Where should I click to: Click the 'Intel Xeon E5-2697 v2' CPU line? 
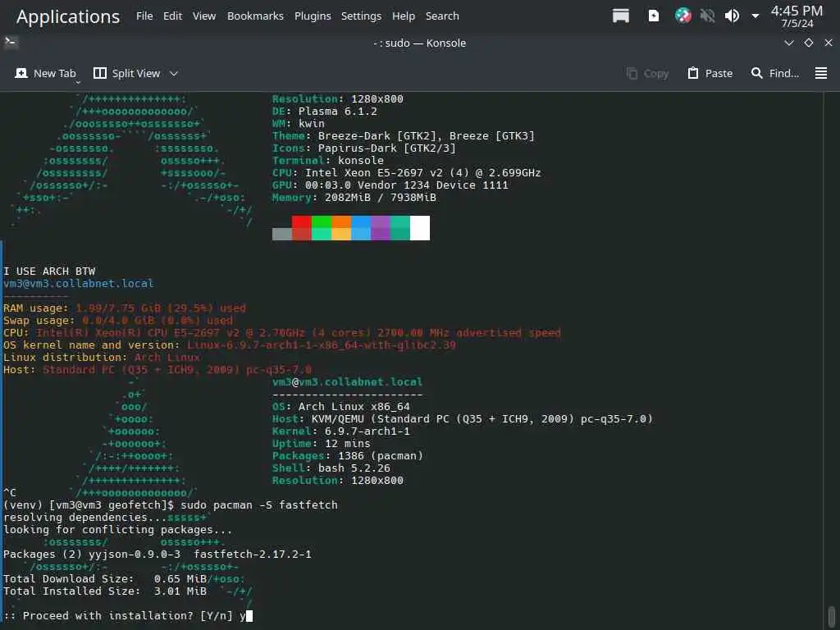pyautogui.click(x=407, y=173)
